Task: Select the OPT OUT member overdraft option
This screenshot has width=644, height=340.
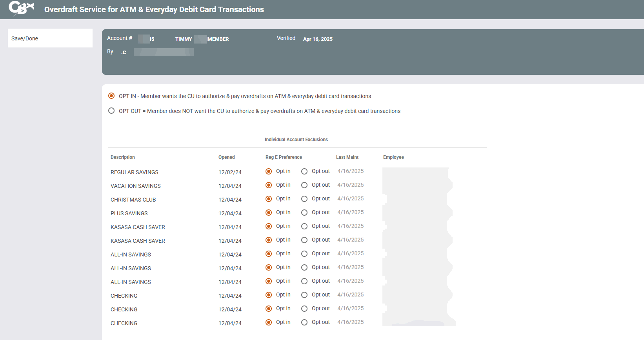Action: click(111, 111)
